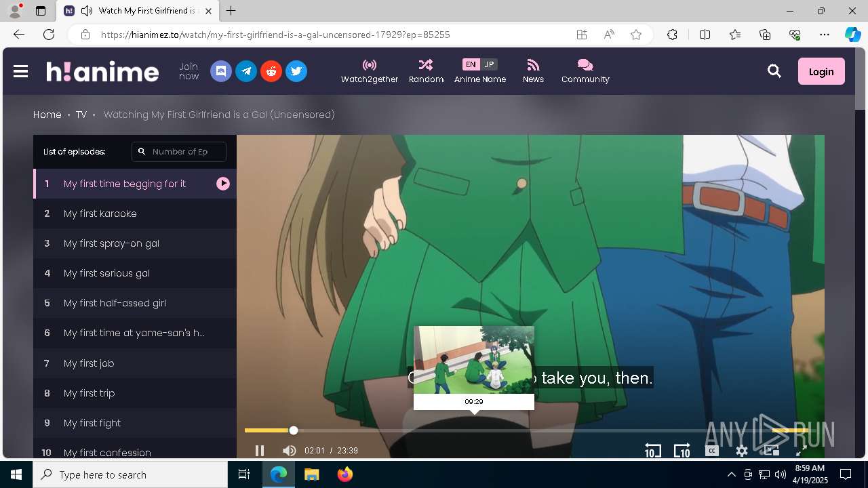This screenshot has height=488, width=868.
Task: Open video player settings gear
Action: point(742,451)
